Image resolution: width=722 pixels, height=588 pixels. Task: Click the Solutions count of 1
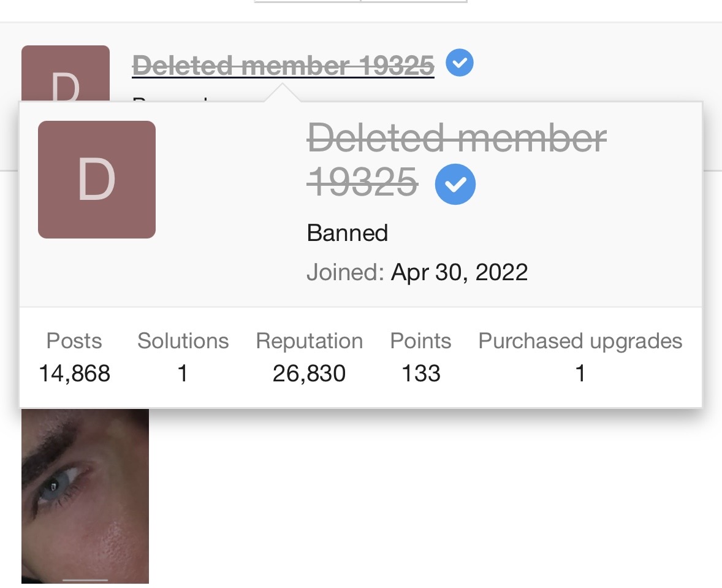pyautogui.click(x=183, y=373)
